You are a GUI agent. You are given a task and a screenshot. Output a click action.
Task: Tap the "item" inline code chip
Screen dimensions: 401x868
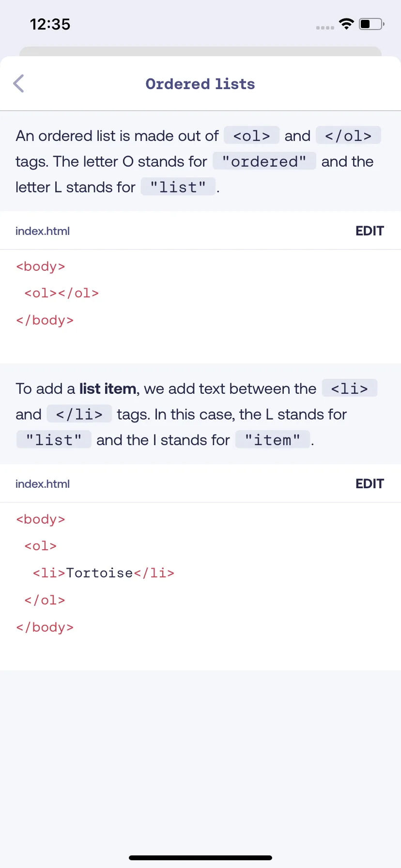[273, 440]
